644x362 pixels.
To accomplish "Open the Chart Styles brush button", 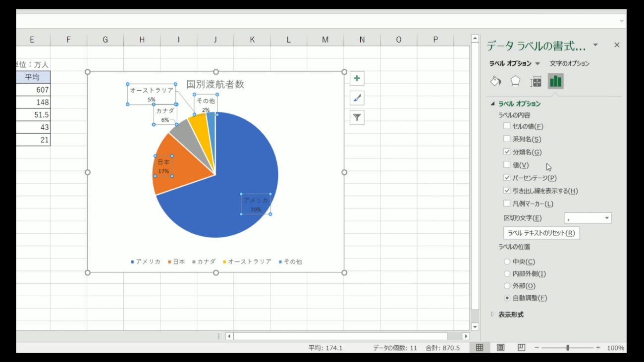I will click(357, 98).
